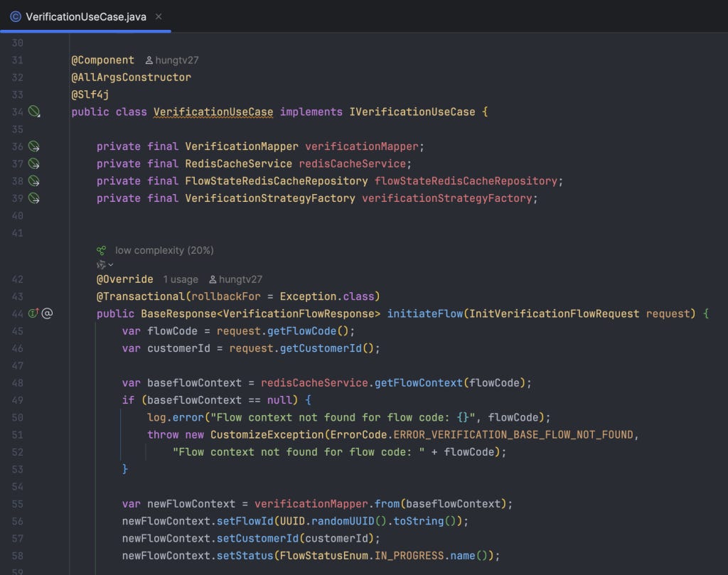Viewport: 728px width, 575px height.
Task: Click BaseResponse return type on line 44
Action: (178, 313)
